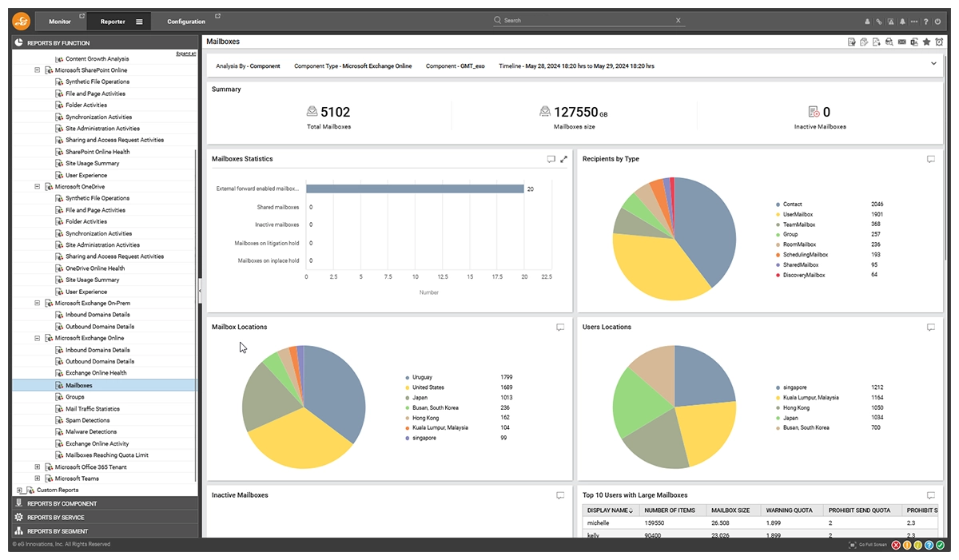
Task: Click the Go Full Screen button
Action: click(x=868, y=545)
